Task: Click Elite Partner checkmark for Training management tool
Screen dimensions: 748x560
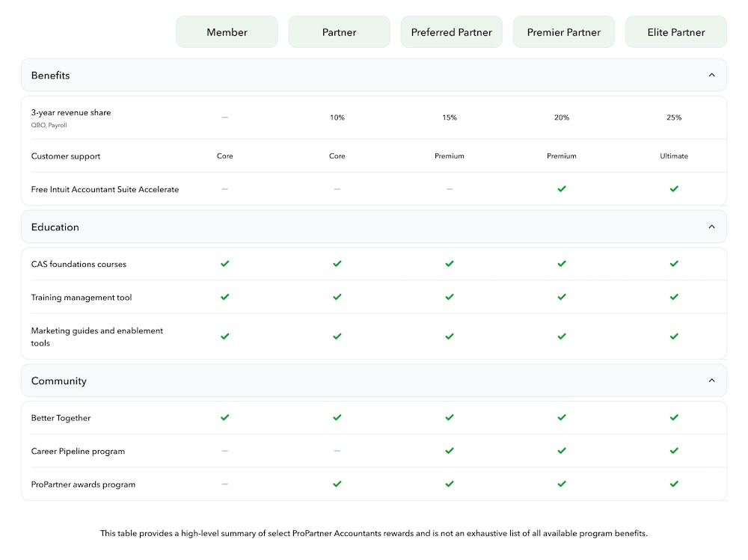Action: click(x=674, y=297)
